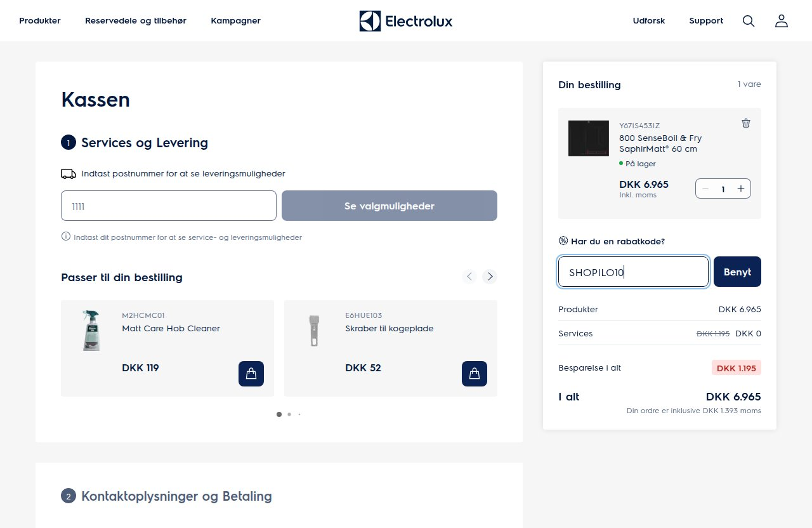Click the DKK 119 price
This screenshot has width=812, height=528.
(x=140, y=368)
